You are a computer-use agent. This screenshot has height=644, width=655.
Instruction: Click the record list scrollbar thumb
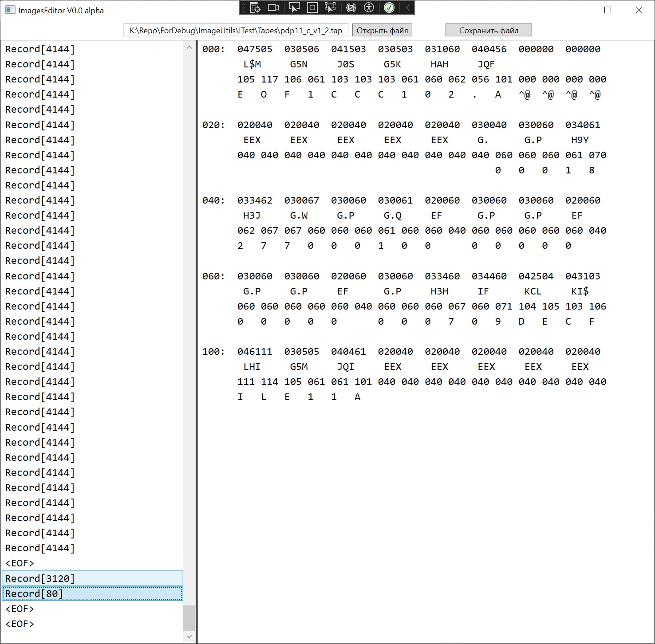pyautogui.click(x=189, y=617)
